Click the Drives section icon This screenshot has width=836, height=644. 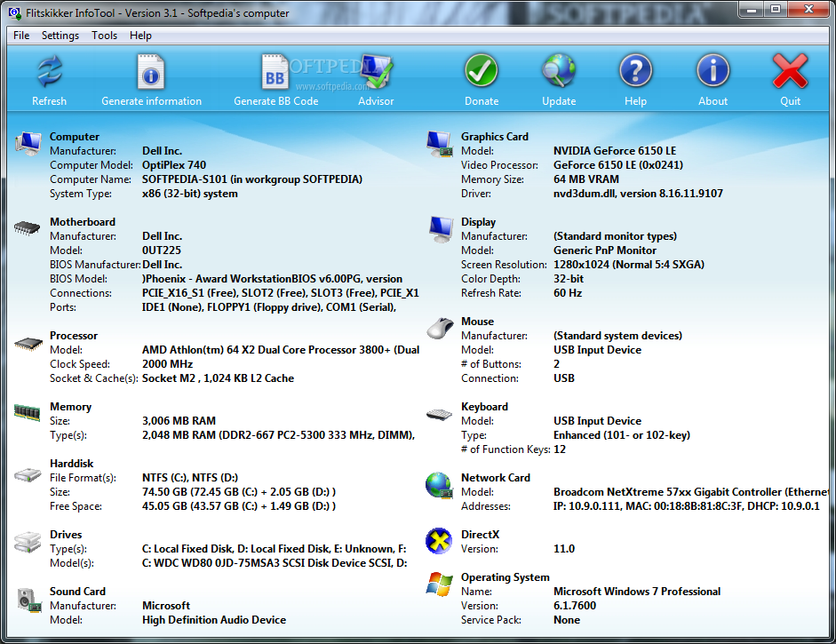tap(28, 542)
